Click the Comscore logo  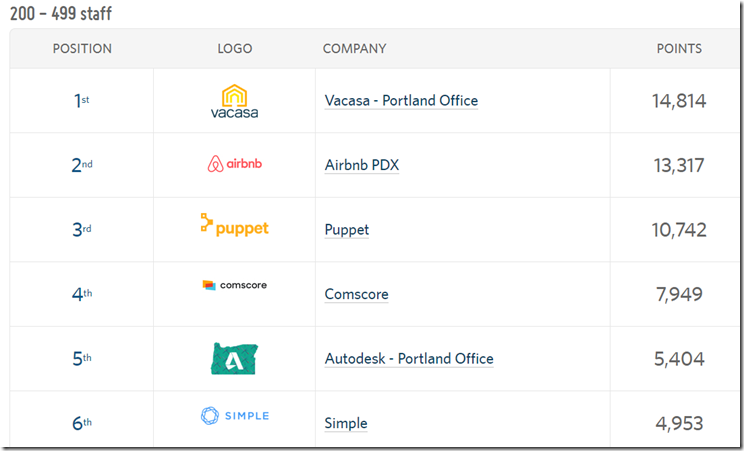234,285
